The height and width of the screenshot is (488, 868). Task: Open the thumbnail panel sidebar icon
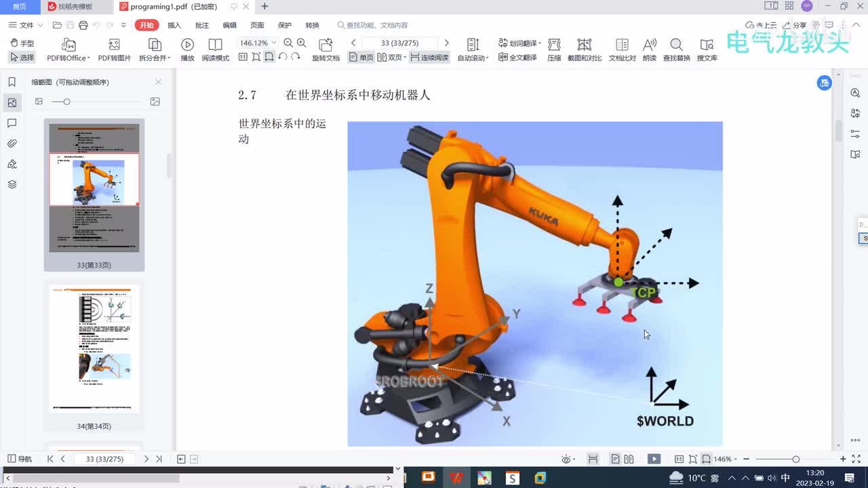[x=12, y=103]
